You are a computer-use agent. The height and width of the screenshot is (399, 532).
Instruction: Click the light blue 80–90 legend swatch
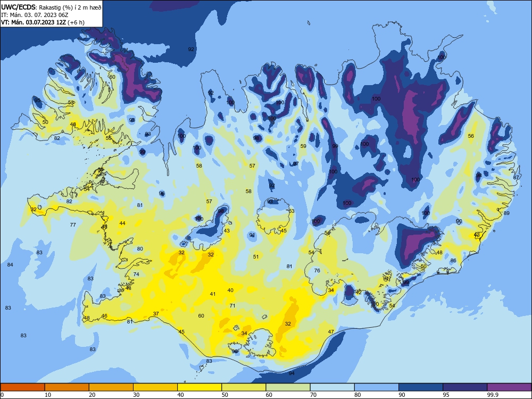377,387
